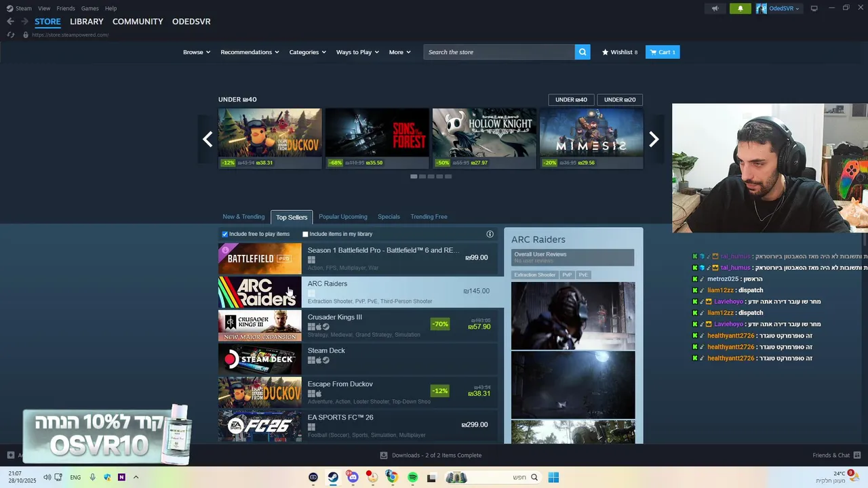Go to the COMMUNITY section
The image size is (868, 488).
pyautogui.click(x=138, y=22)
